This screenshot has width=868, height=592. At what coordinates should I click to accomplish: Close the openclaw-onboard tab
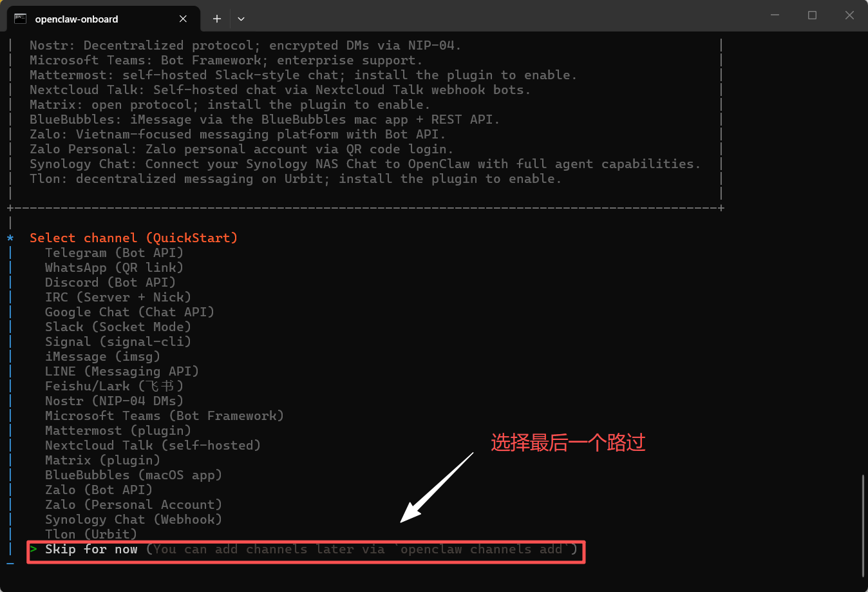tap(183, 19)
